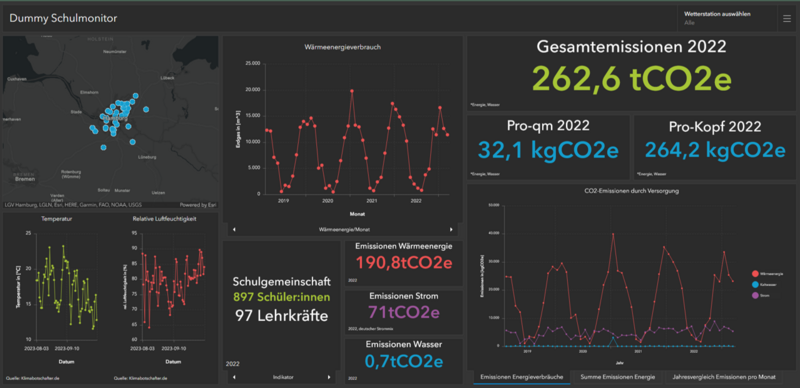Click the red Wärmeenergie legend color dot
The image size is (800, 388).
(755, 274)
